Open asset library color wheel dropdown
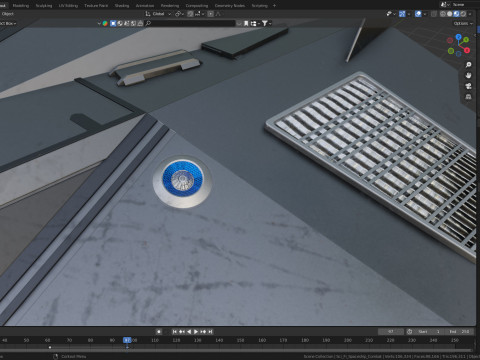 pos(103,23)
